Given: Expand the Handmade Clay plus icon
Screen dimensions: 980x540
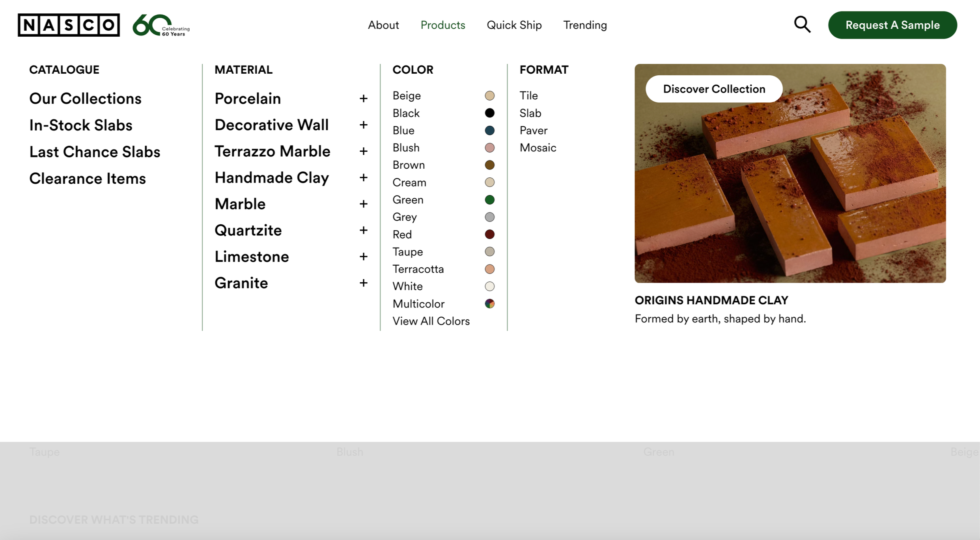Looking at the screenshot, I should (x=363, y=178).
